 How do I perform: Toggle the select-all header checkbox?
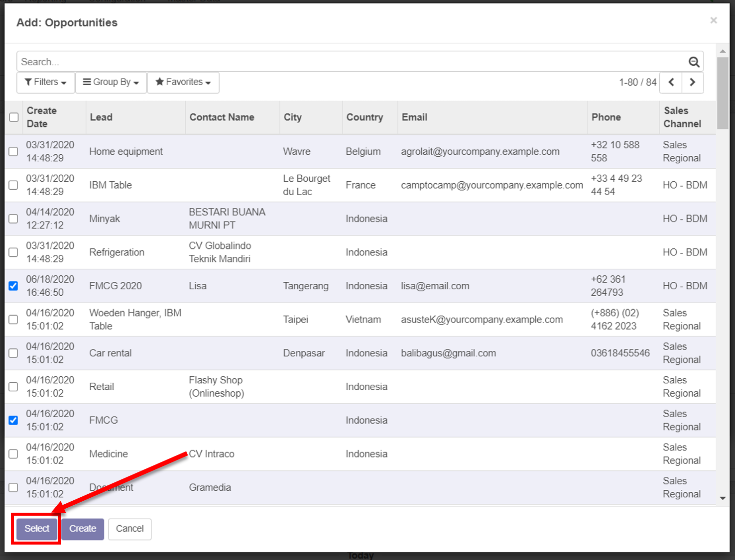14,117
